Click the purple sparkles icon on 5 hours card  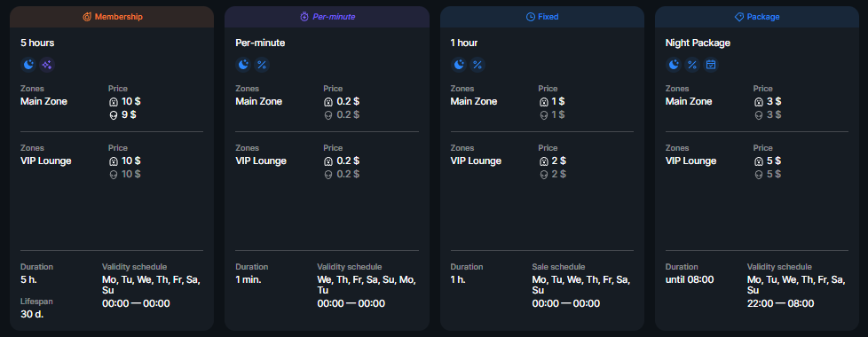coord(47,65)
